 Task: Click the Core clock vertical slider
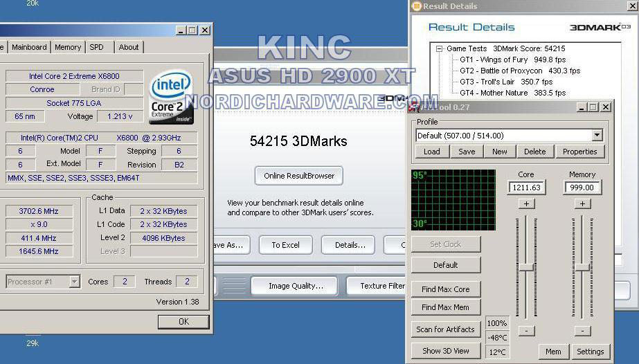527,267
